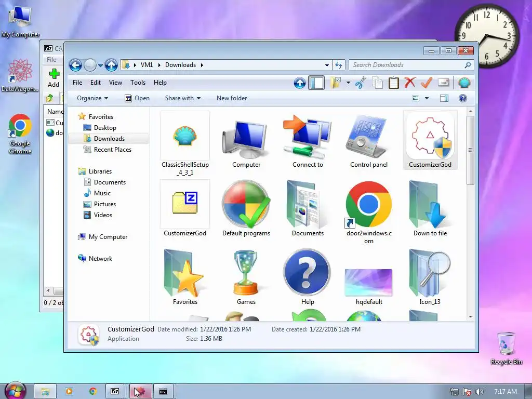Select the Default programs item
The image size is (532, 399).
pyautogui.click(x=246, y=208)
